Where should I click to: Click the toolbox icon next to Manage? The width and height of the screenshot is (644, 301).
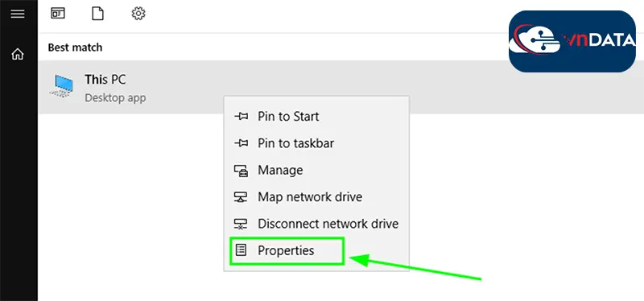[241, 170]
